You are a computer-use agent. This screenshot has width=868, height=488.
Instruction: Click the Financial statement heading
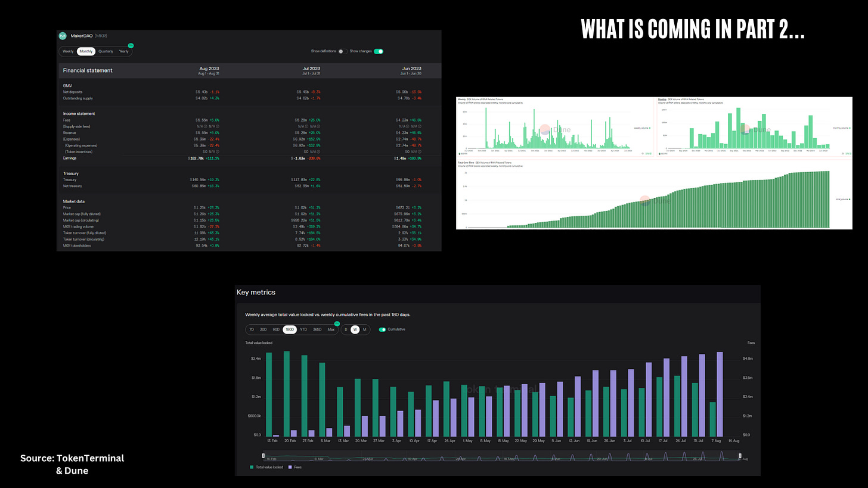tap(88, 70)
